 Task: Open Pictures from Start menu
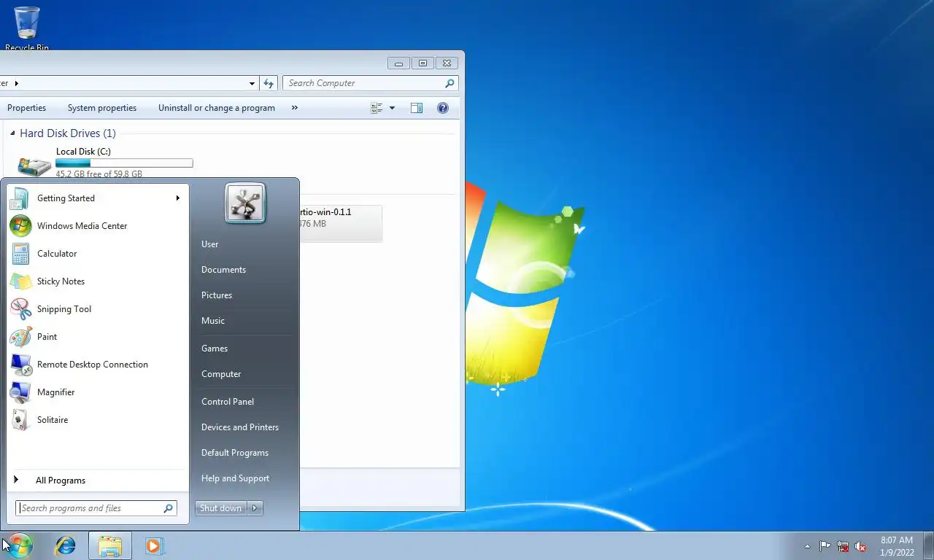(217, 295)
